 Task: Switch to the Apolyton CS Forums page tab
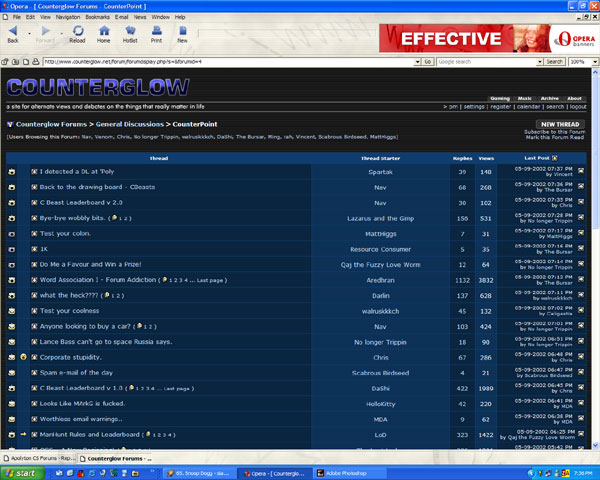38,458
